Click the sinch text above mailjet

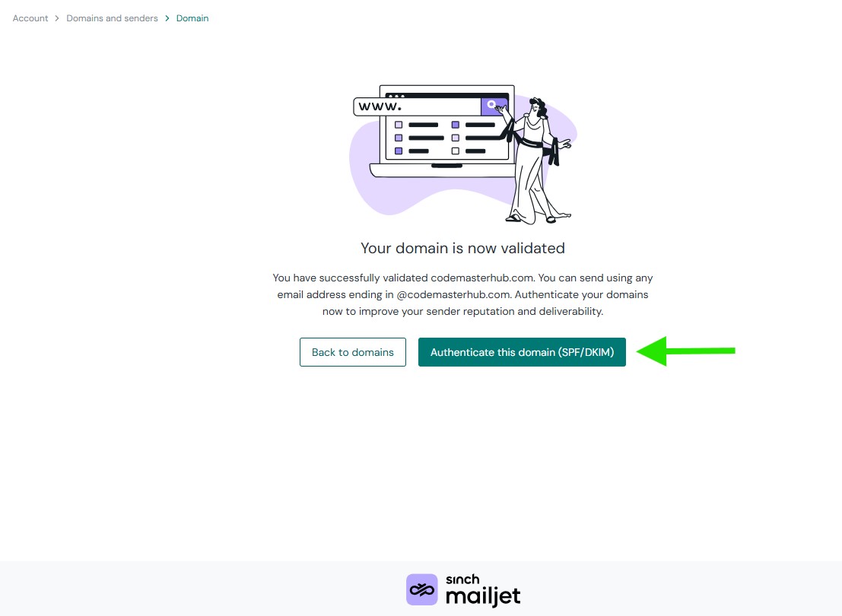(462, 579)
